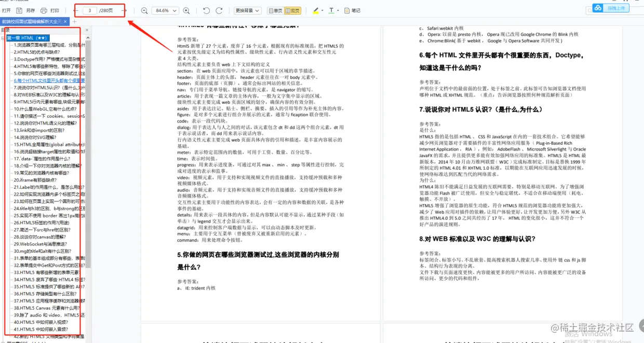Viewport: 644px width, 343px height.
Task: Open outline item 11.请你描述一下 cookies
Action: point(49,116)
